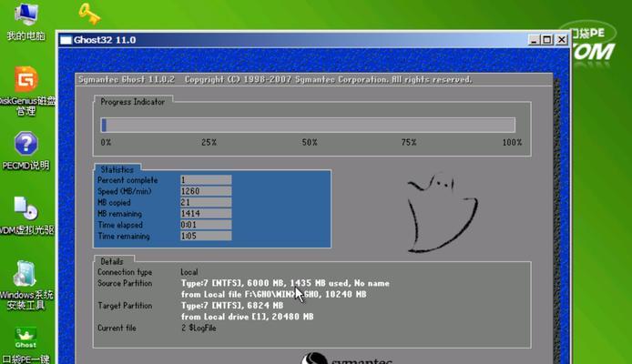632x364 pixels.
Task: Click the Speed (MB/min) value 1260
Action: 206,191
